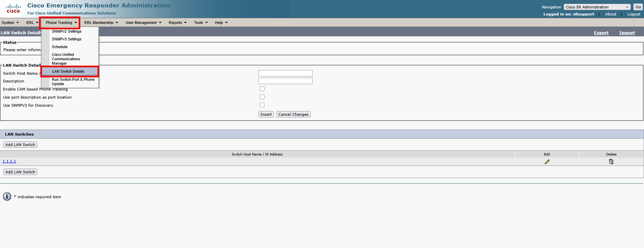Open the Help menu

(x=221, y=23)
